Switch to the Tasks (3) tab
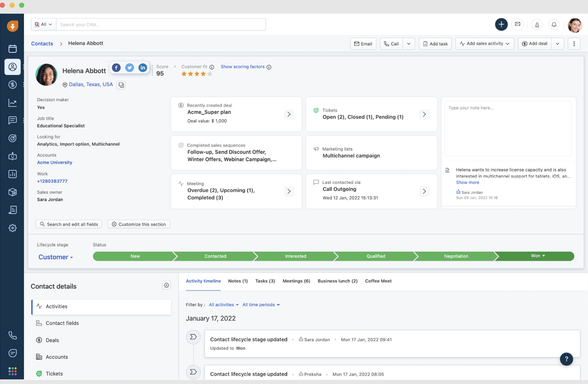 [265, 281]
